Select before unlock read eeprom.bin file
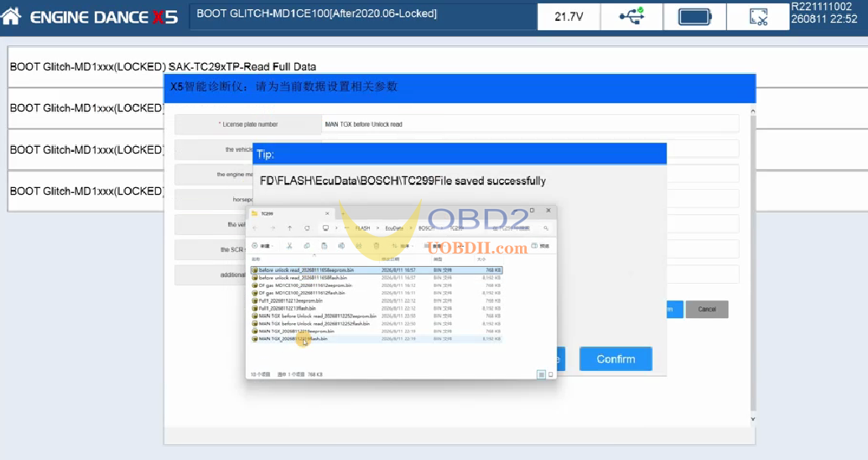This screenshot has height=460, width=868. click(377, 270)
